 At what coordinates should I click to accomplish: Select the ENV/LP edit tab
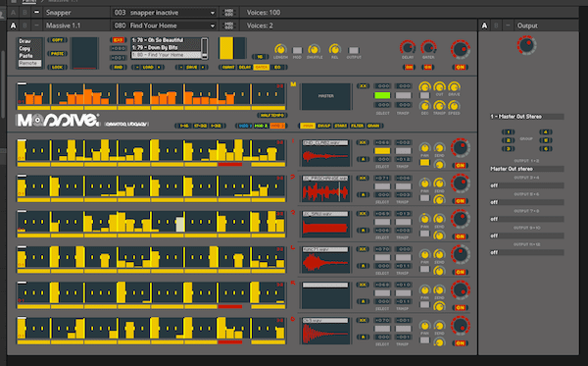click(x=324, y=126)
